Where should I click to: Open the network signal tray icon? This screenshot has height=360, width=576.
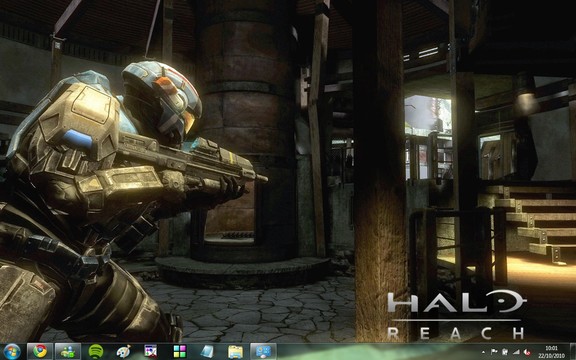point(516,352)
